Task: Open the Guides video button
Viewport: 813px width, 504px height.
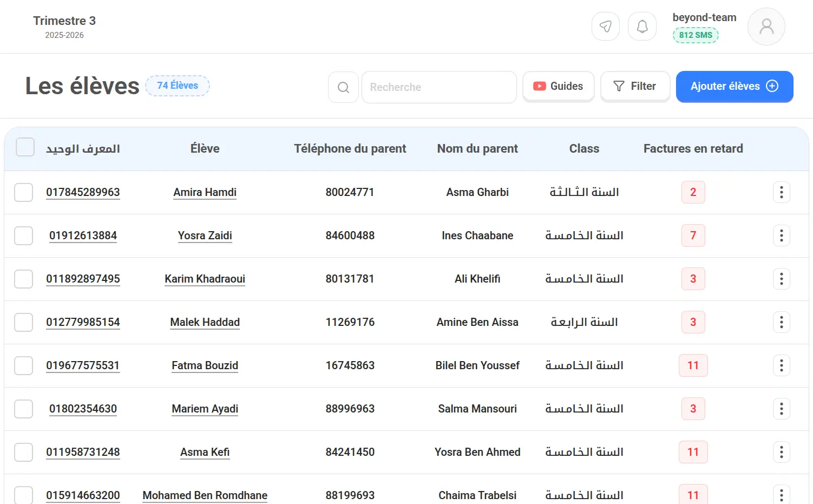Action: 558,87
